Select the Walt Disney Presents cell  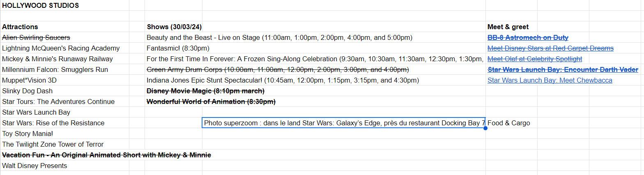(34, 166)
